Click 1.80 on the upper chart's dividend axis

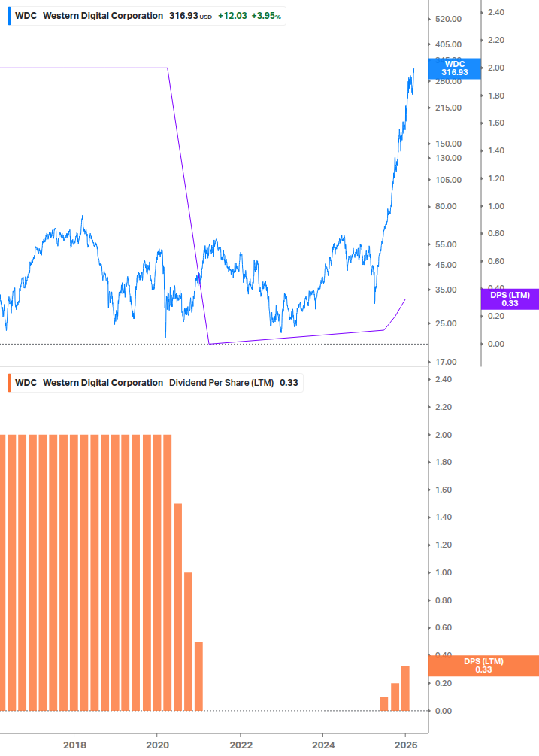pos(496,96)
